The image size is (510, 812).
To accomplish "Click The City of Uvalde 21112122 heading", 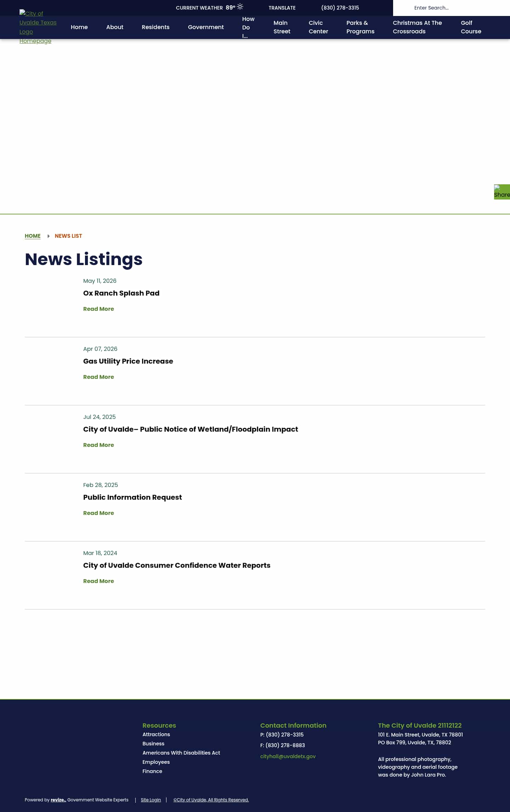I will [x=420, y=726].
